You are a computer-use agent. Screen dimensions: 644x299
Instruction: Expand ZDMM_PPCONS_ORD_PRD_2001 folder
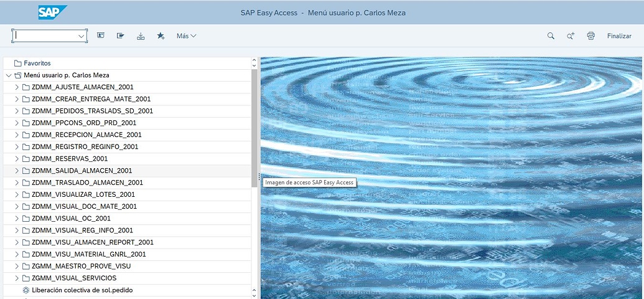17,123
